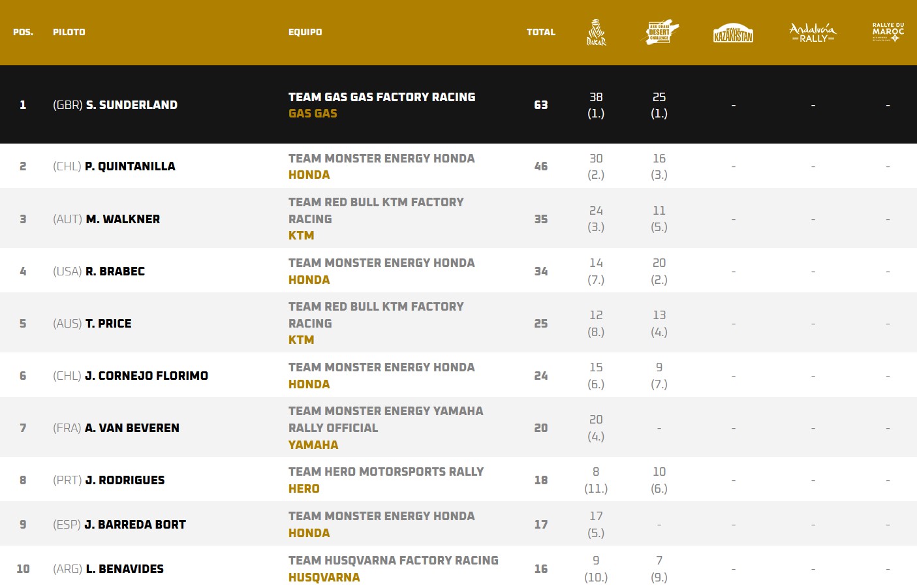
Task: Click Quintanilla's Team Monster Energy Honda
Action: (382, 158)
